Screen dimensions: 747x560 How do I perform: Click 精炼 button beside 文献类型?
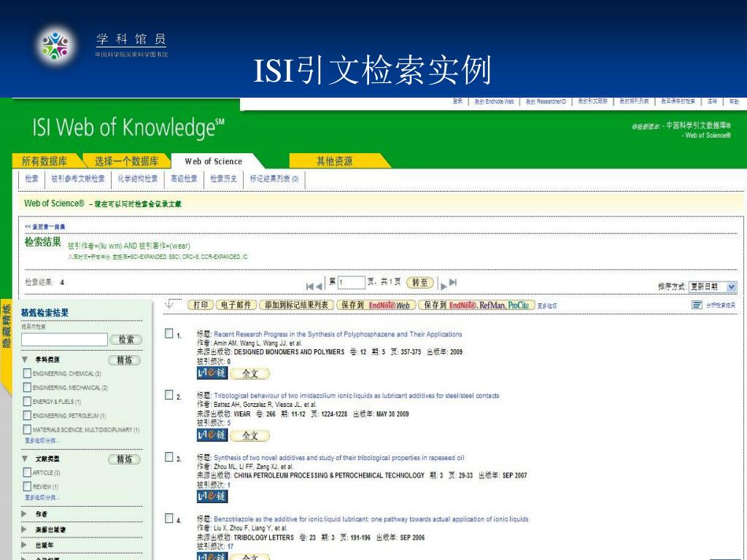(124, 459)
